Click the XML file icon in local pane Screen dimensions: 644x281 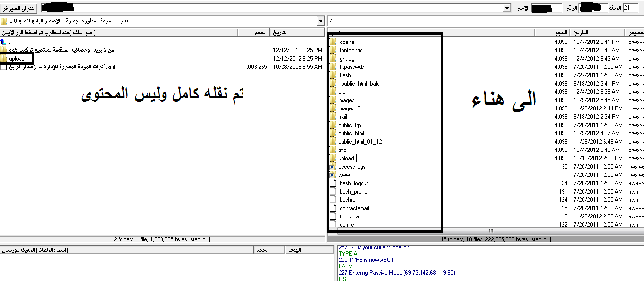4,67
